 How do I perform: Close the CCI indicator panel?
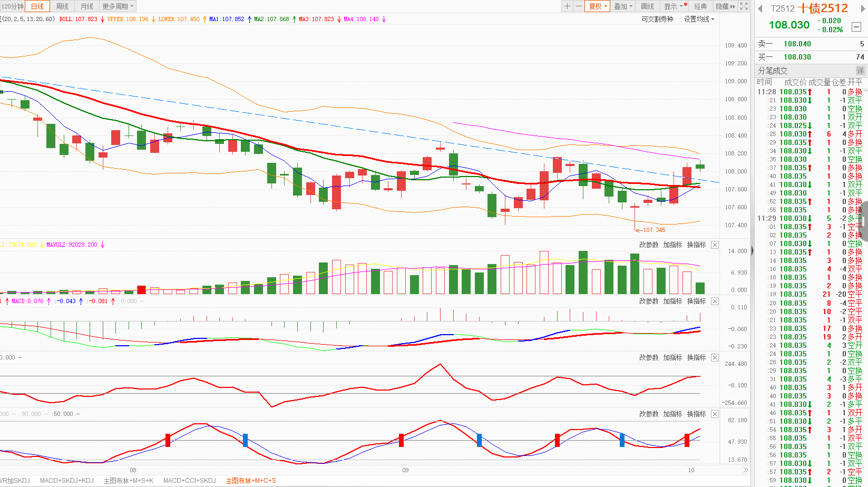coord(715,357)
